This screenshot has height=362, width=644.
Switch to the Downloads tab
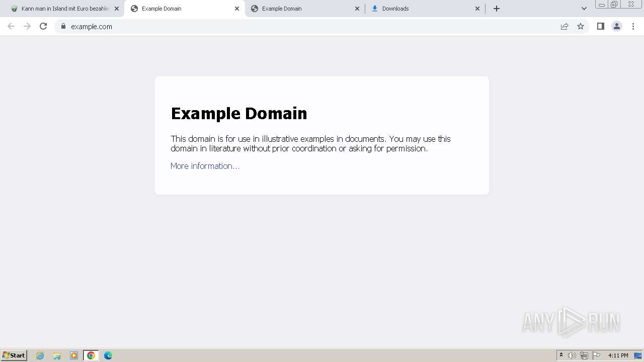(425, 9)
